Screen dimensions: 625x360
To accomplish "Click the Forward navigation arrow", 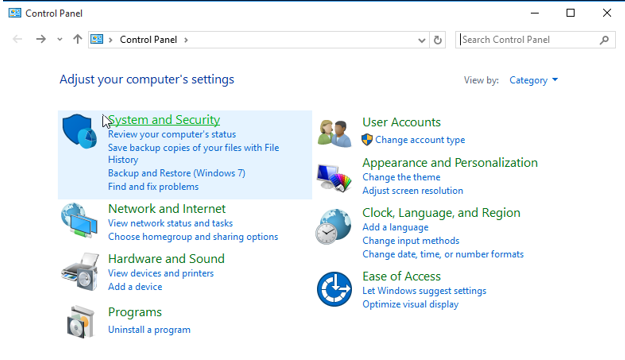I will tap(41, 39).
